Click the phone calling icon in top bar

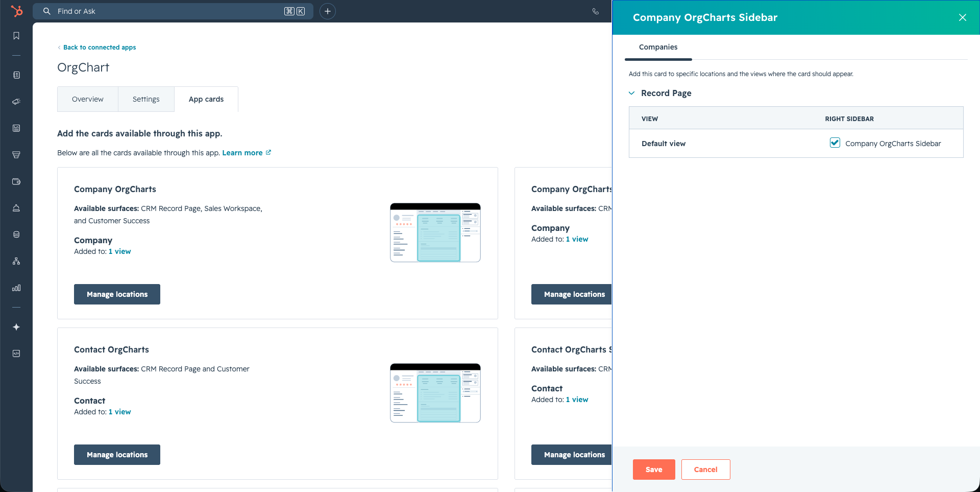click(x=596, y=11)
